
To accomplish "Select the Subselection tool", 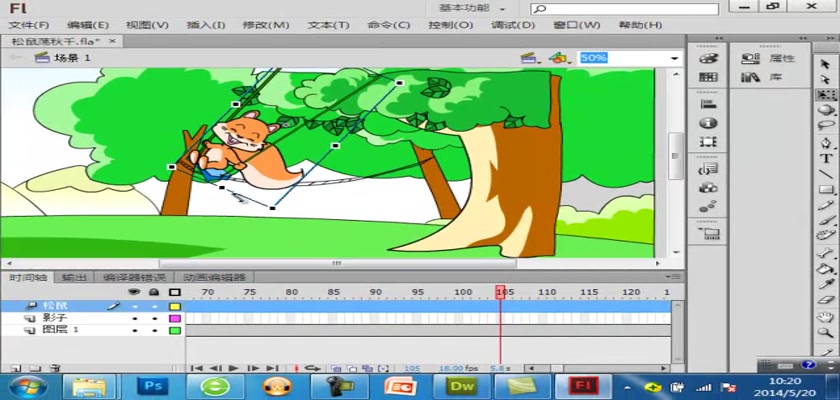I will pos(826,80).
